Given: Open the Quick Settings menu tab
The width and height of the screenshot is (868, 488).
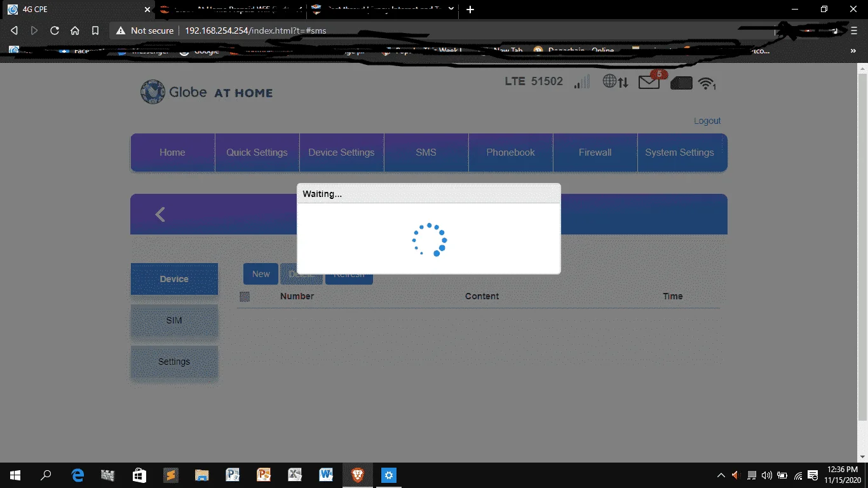Looking at the screenshot, I should [257, 152].
